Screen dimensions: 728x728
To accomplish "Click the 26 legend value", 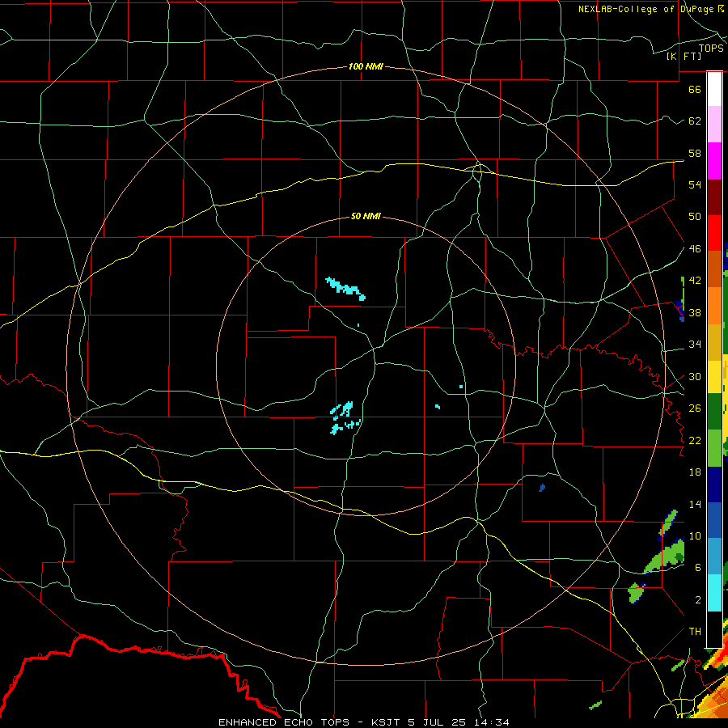I will click(695, 408).
